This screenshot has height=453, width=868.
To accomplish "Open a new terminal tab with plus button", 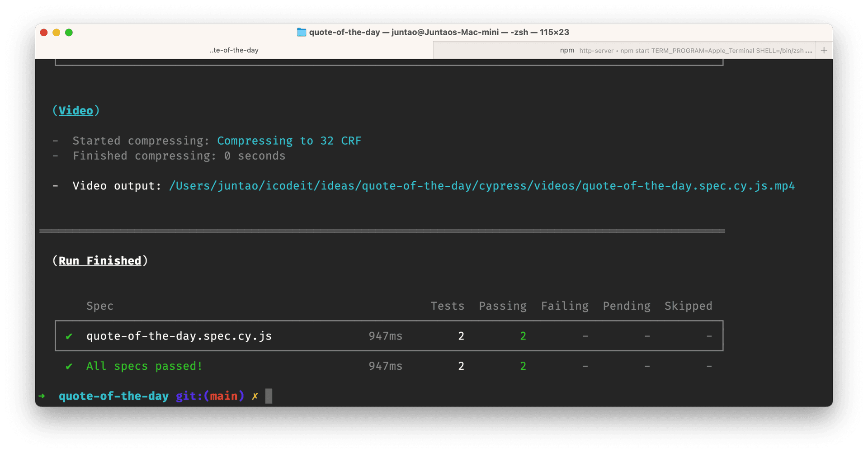I will pos(824,50).
